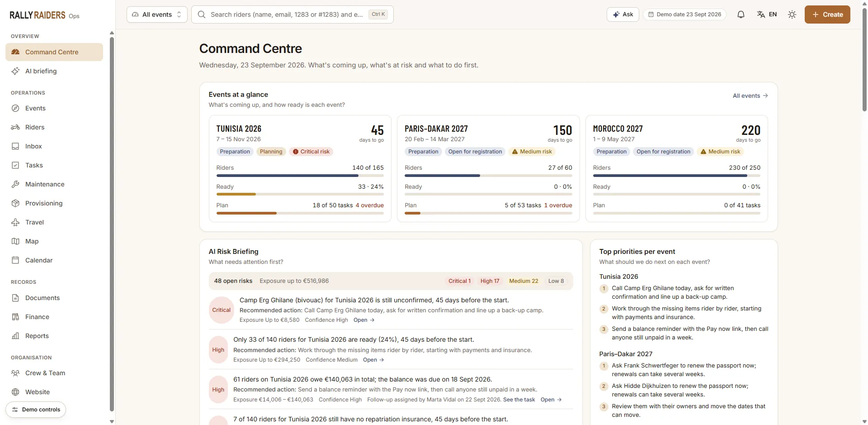The image size is (868, 425).
Task: Open Maintenance wrench icon
Action: click(15, 184)
